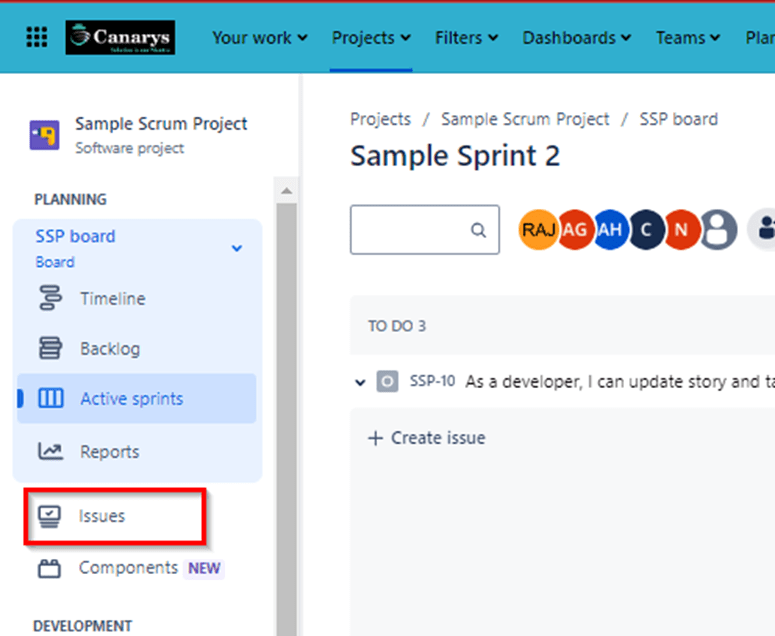Click the Active sprints board icon
Viewport: 775px width, 636px height.
pyautogui.click(x=50, y=398)
